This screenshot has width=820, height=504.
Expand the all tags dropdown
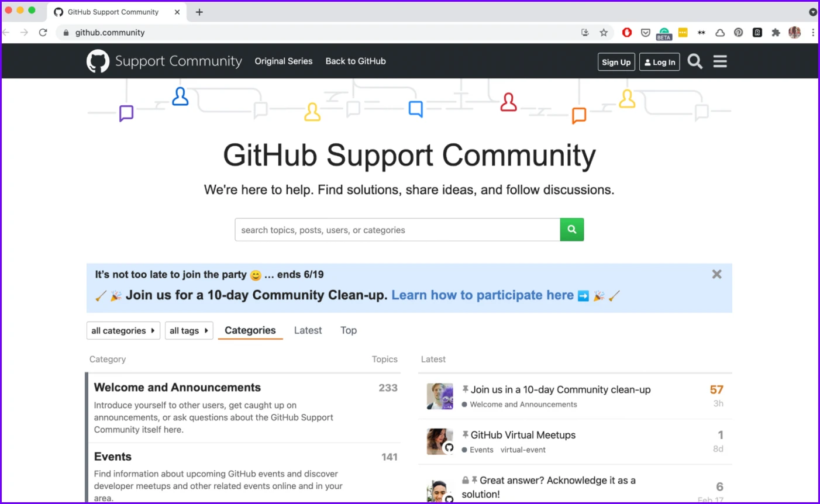pos(189,330)
